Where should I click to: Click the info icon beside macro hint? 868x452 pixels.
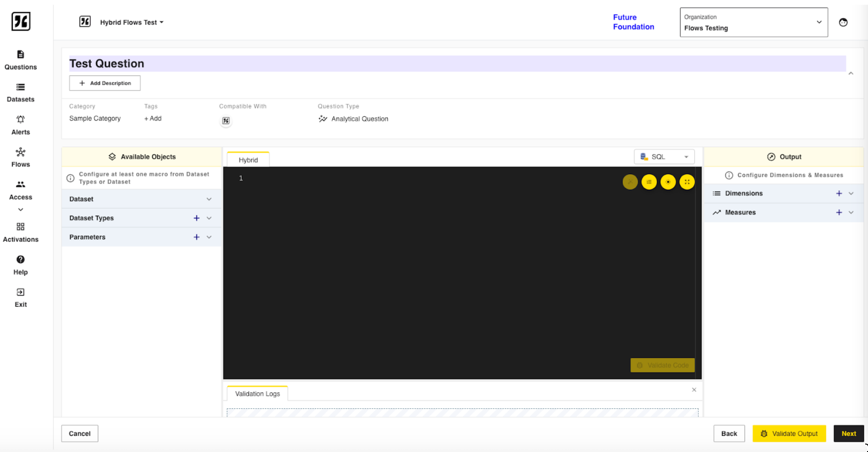[x=71, y=178]
